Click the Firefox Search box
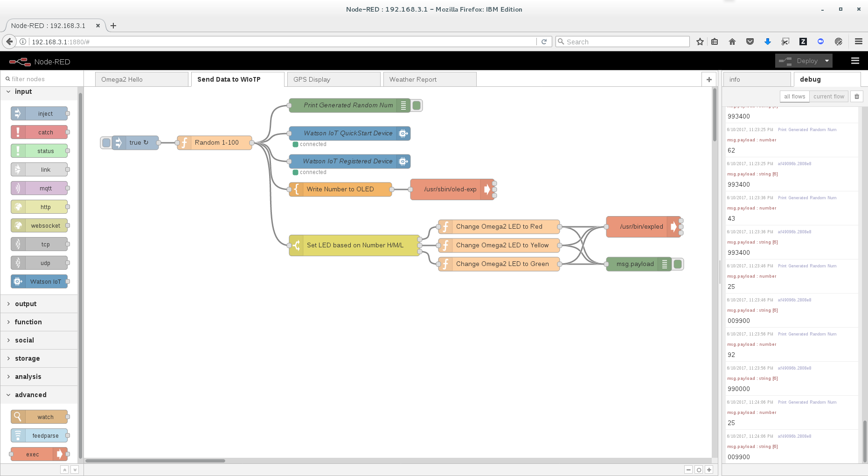This screenshot has width=868, height=476. click(x=623, y=42)
